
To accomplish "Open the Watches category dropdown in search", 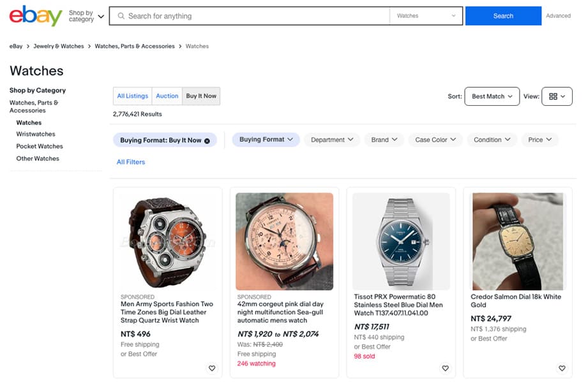I will tap(426, 16).
